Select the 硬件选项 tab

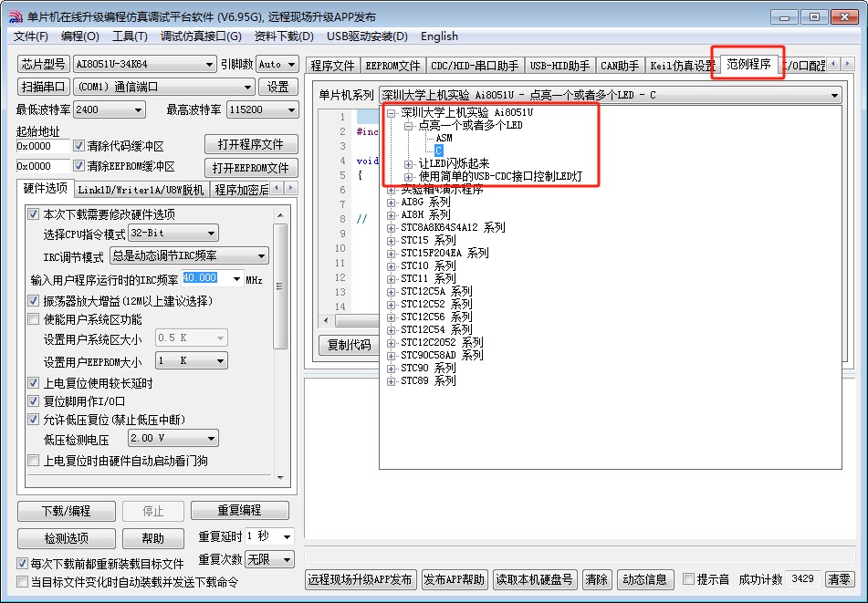[46, 189]
